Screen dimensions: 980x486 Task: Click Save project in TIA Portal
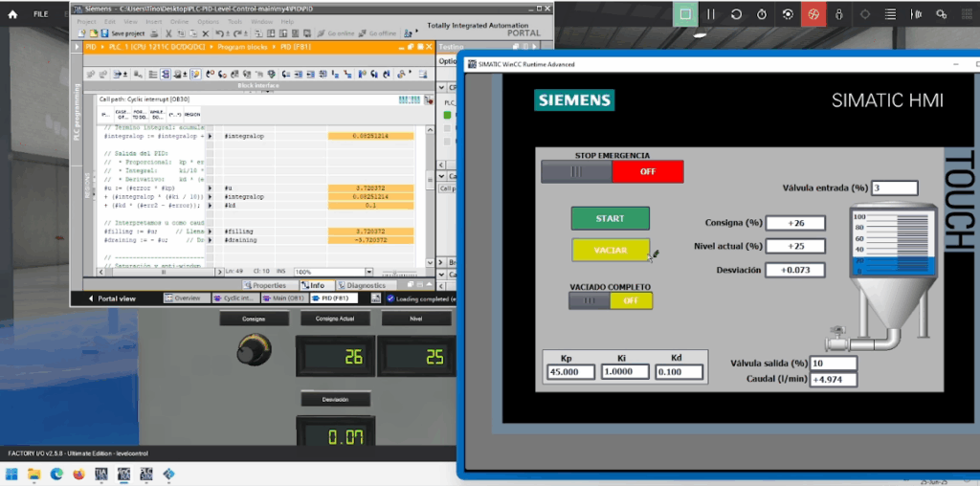pyautogui.click(x=123, y=33)
